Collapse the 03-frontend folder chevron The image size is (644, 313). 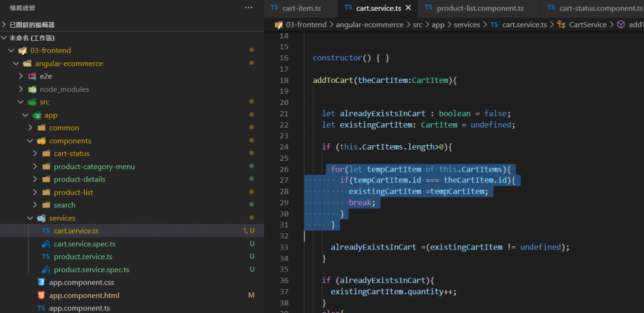coord(11,50)
